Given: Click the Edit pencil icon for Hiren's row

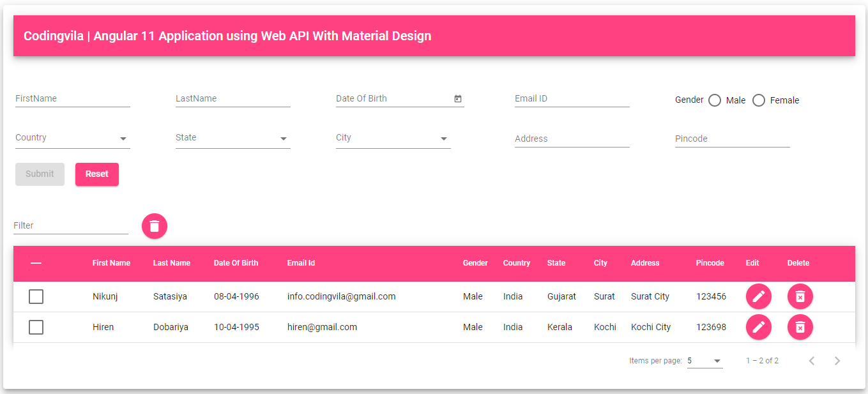Looking at the screenshot, I should (x=758, y=327).
